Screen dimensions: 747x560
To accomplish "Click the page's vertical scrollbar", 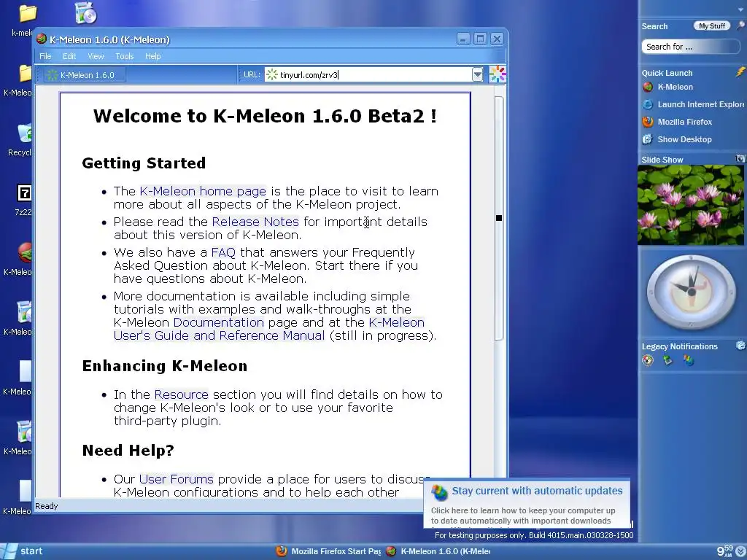I will 499,218.
